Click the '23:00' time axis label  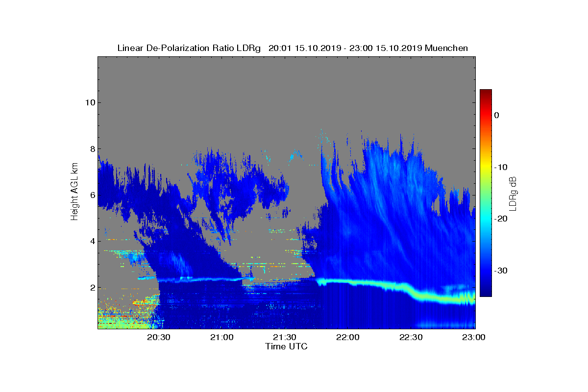pyautogui.click(x=473, y=337)
